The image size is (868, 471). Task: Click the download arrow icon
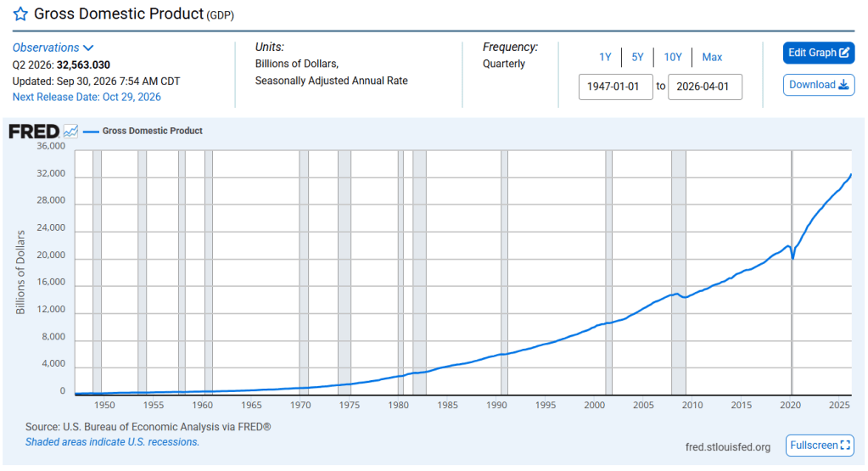(843, 85)
